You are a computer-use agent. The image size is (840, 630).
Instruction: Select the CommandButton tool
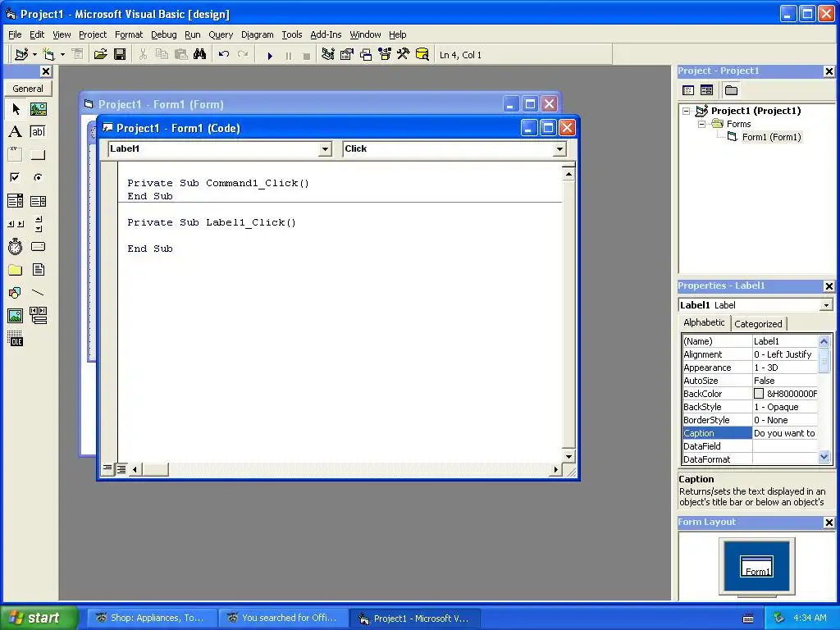38,155
